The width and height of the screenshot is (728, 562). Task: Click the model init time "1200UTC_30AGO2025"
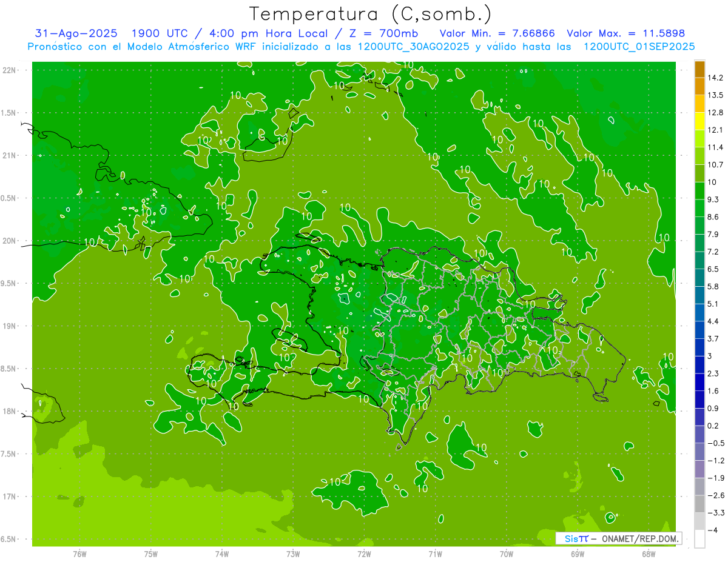(413, 47)
